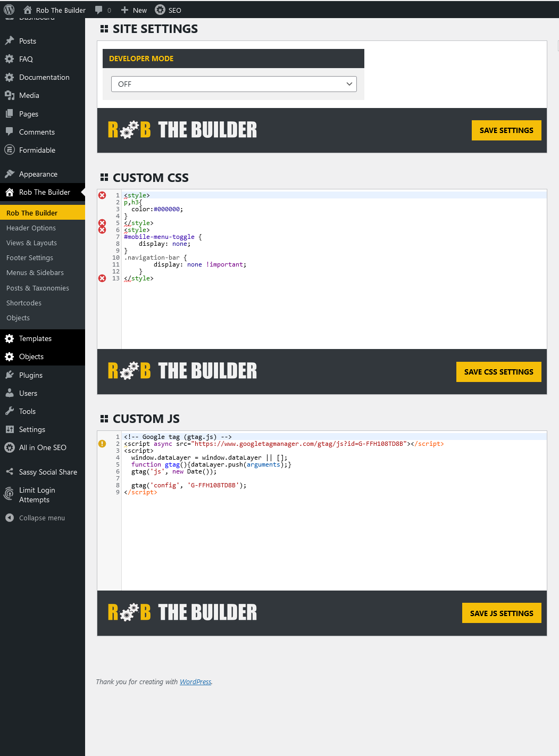Click the Appearance paintbrush icon

pyautogui.click(x=10, y=174)
